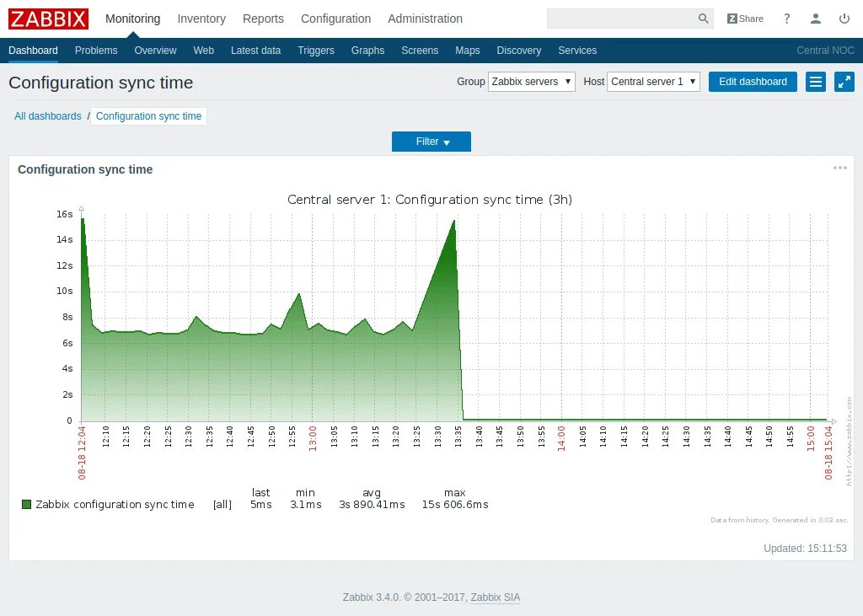Open the Services tab
The image size is (863, 616).
(577, 50)
